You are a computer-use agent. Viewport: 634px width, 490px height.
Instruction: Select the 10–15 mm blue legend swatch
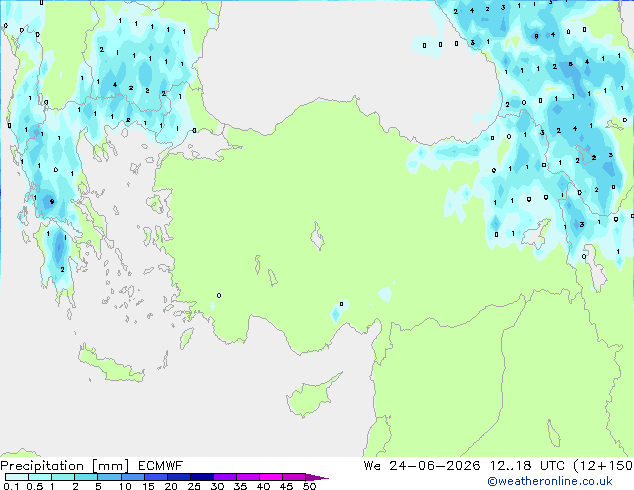pos(132,477)
